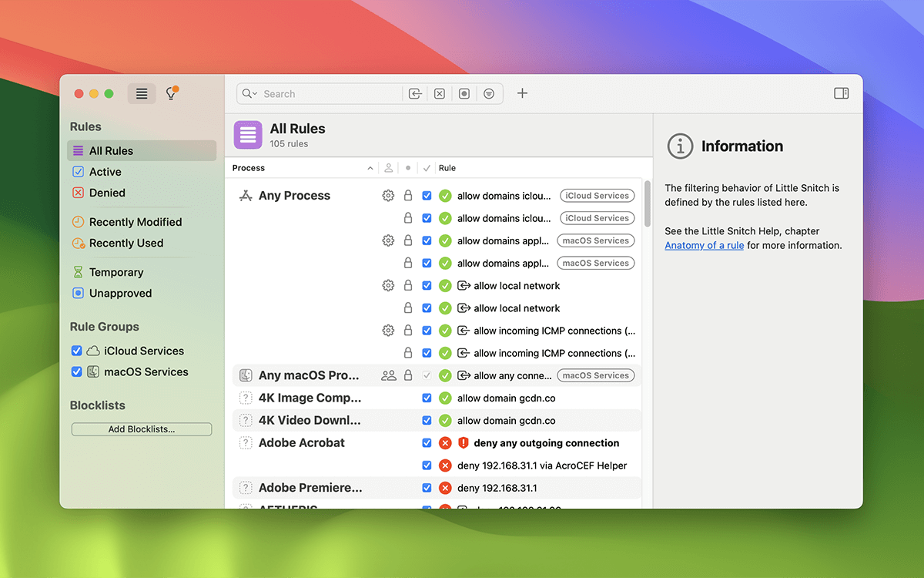Select the Adobe Acrobat process row

(x=302, y=443)
